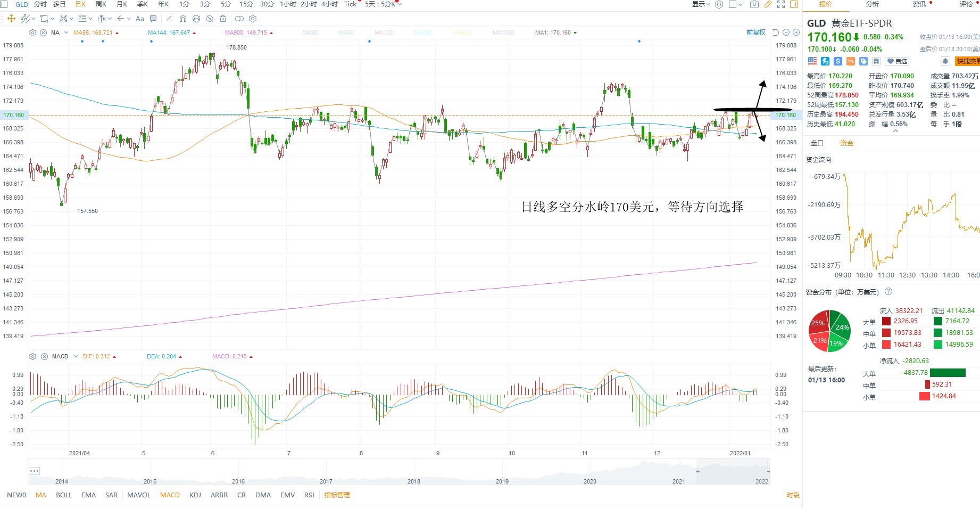Take a chart snapshot with camera icon

coord(754,4)
